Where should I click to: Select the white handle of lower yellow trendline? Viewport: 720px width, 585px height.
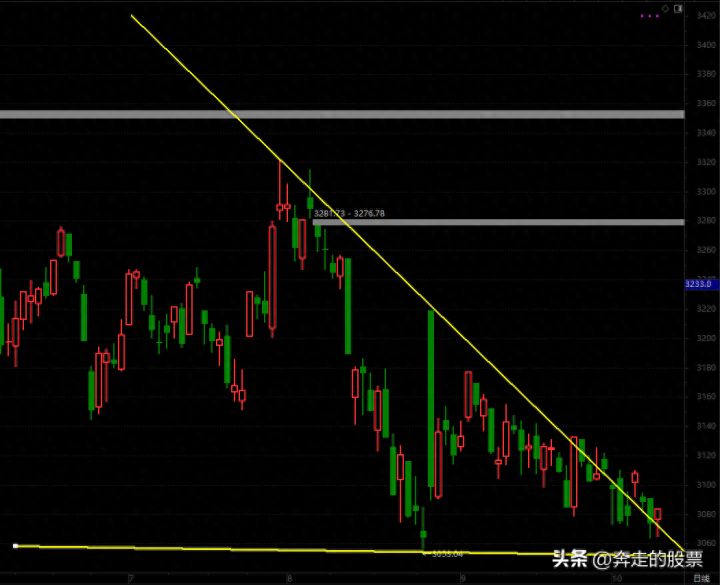(x=15, y=546)
